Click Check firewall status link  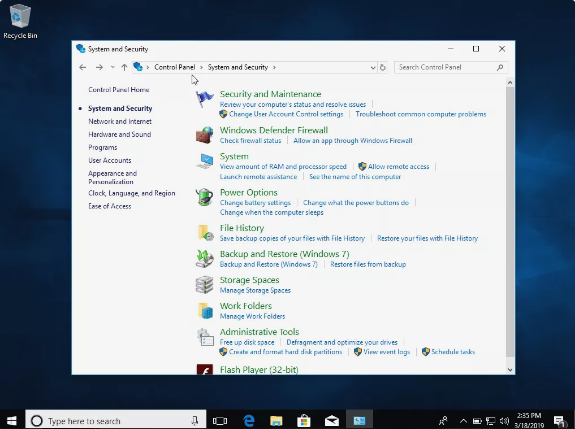click(x=250, y=140)
